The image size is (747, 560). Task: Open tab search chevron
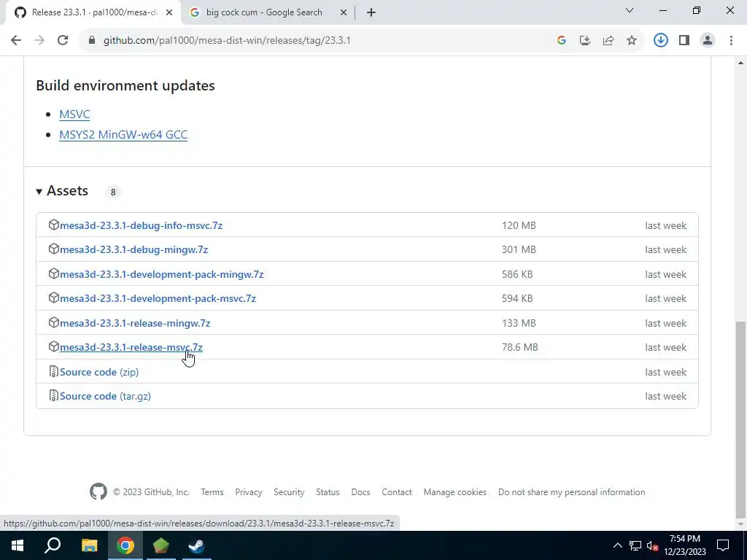(x=630, y=10)
